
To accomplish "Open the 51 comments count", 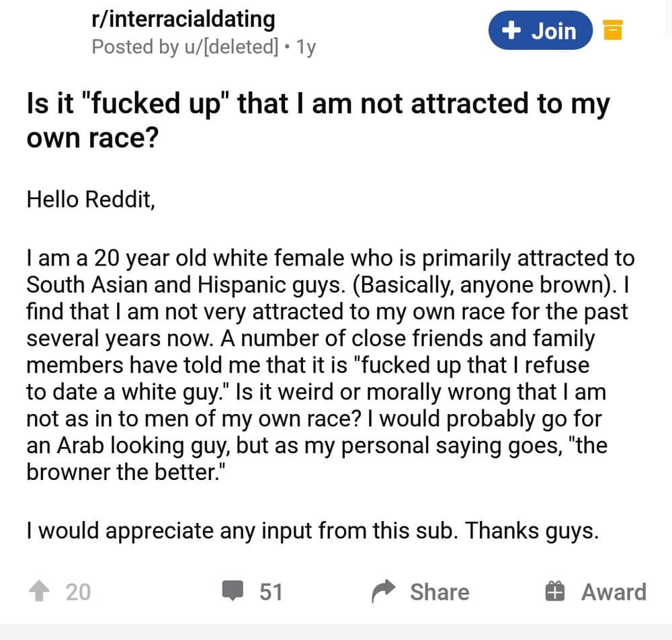I will coord(271,592).
